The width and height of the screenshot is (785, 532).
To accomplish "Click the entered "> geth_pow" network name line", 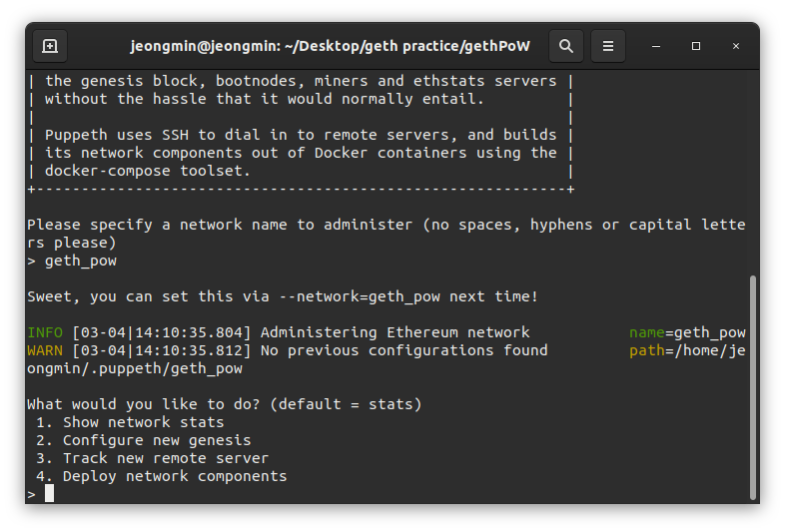I will (72, 261).
